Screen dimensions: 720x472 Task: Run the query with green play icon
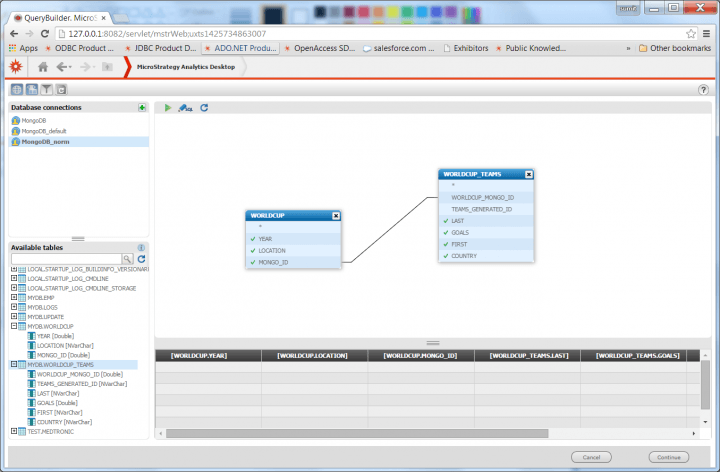168,107
